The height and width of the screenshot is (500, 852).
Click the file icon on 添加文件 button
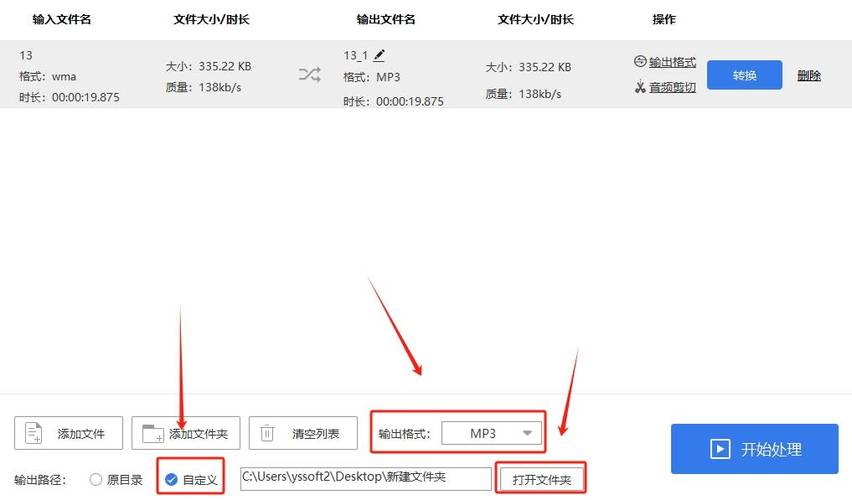pyautogui.click(x=34, y=433)
